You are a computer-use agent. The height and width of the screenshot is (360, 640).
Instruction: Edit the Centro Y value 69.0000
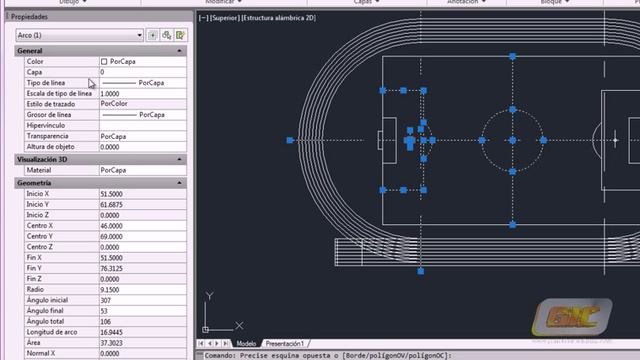tap(142, 236)
